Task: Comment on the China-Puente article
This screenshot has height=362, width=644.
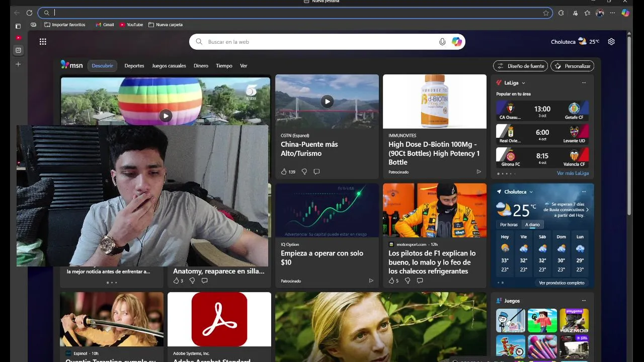Action: click(x=316, y=172)
